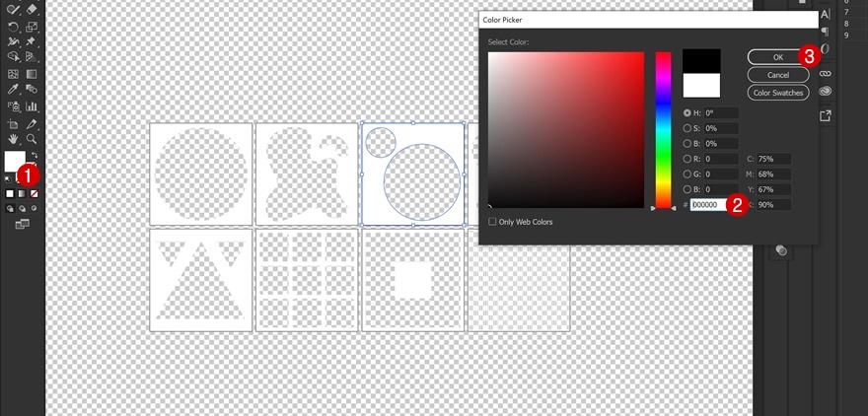Image resolution: width=868 pixels, height=416 pixels.
Task: Select the B brightness radio button
Action: (687, 143)
